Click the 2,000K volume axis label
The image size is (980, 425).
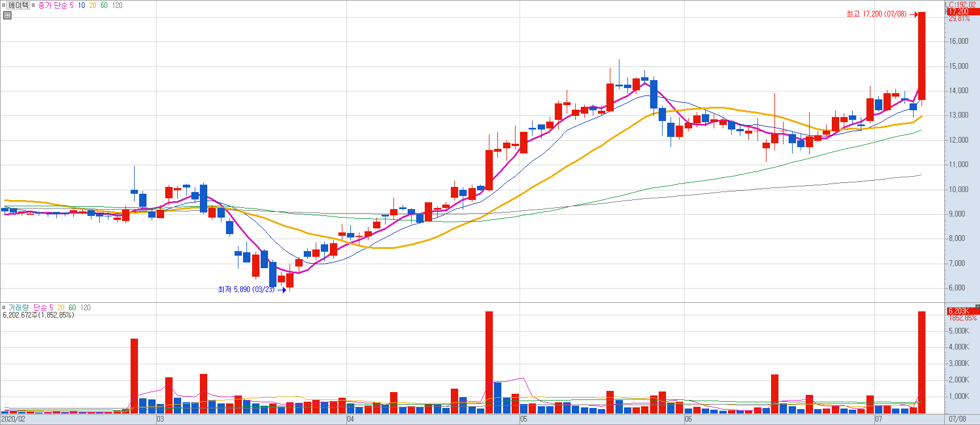(958, 380)
